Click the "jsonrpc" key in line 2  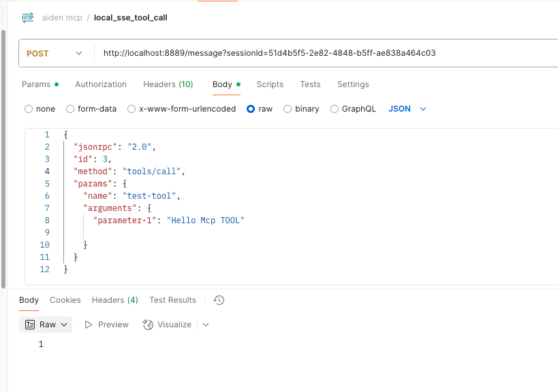[x=95, y=147]
